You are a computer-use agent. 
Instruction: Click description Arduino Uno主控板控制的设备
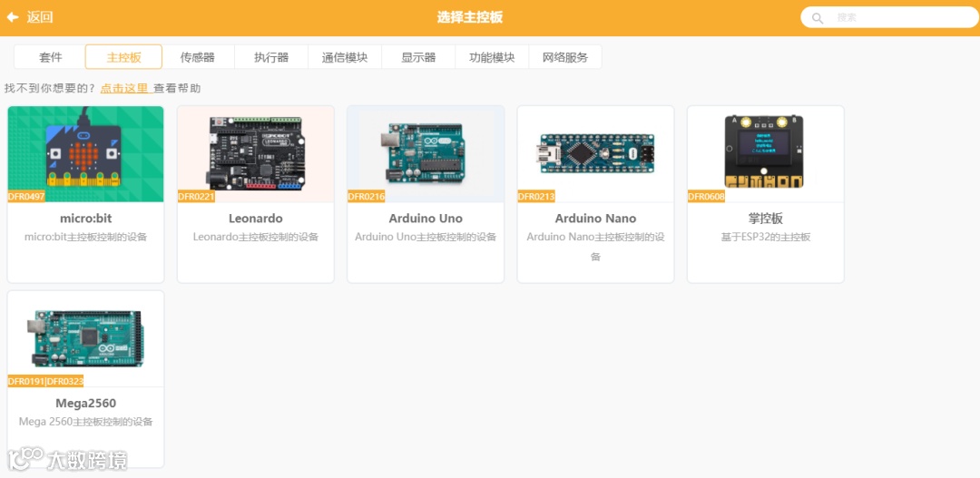426,238
